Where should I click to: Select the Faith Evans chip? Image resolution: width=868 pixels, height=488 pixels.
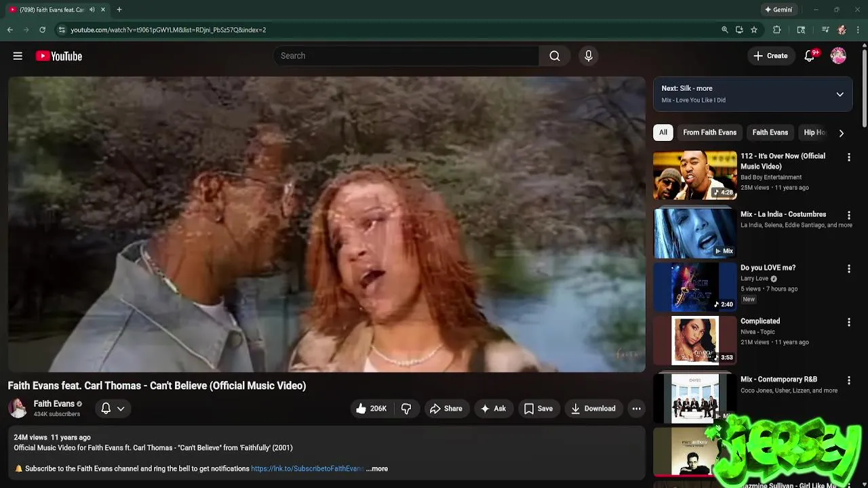click(x=770, y=133)
